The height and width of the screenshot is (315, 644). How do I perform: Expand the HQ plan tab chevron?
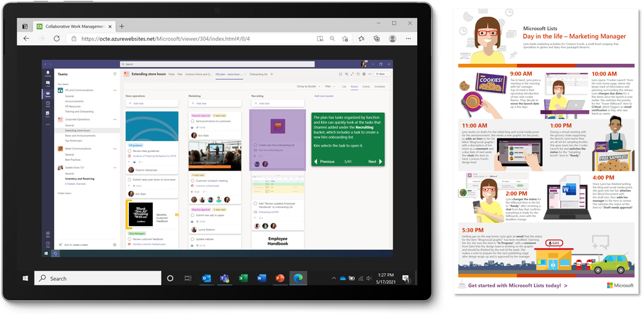coord(245,74)
